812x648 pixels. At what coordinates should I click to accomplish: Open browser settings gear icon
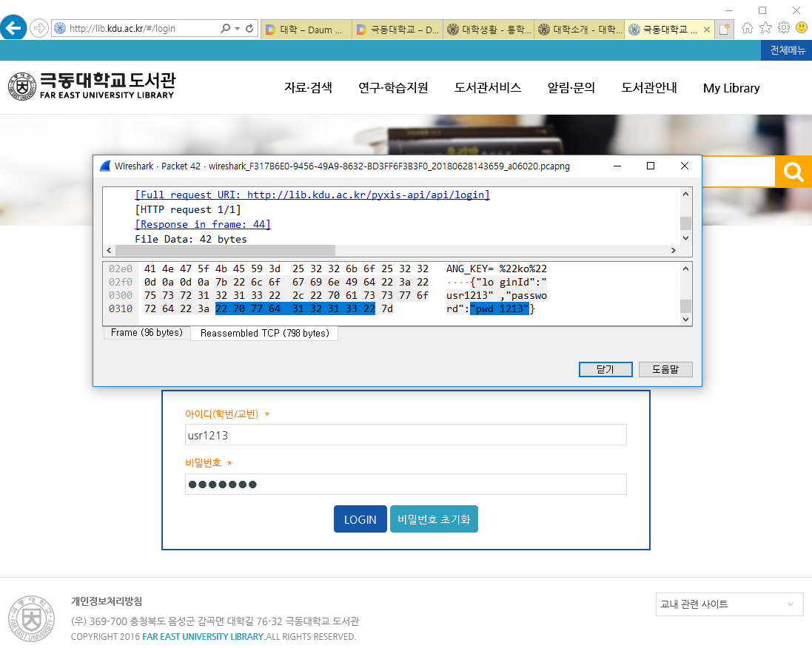click(x=784, y=28)
